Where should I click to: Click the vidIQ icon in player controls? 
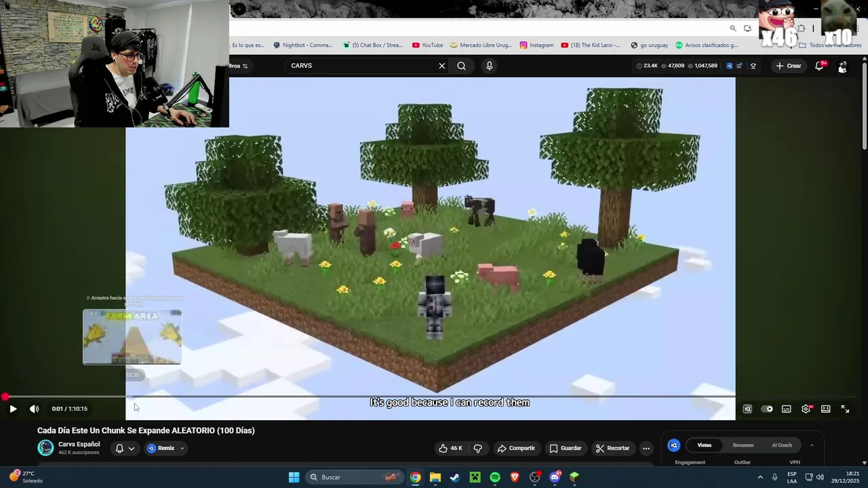point(747,409)
